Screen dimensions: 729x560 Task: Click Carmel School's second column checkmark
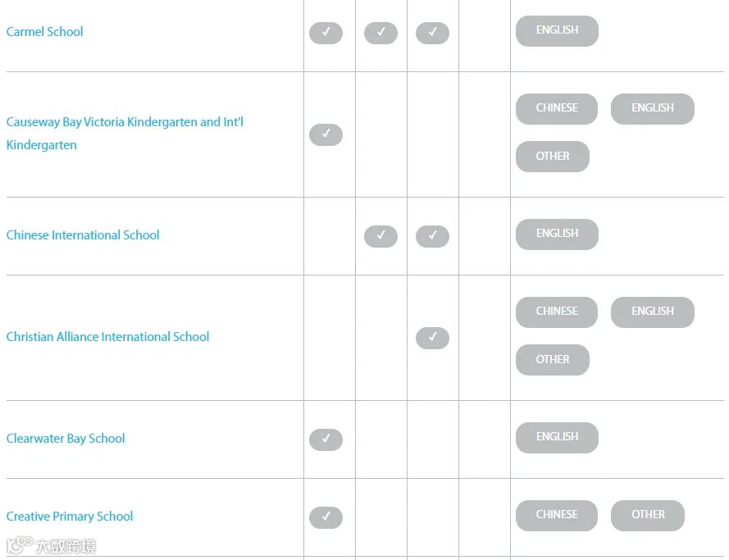click(380, 33)
